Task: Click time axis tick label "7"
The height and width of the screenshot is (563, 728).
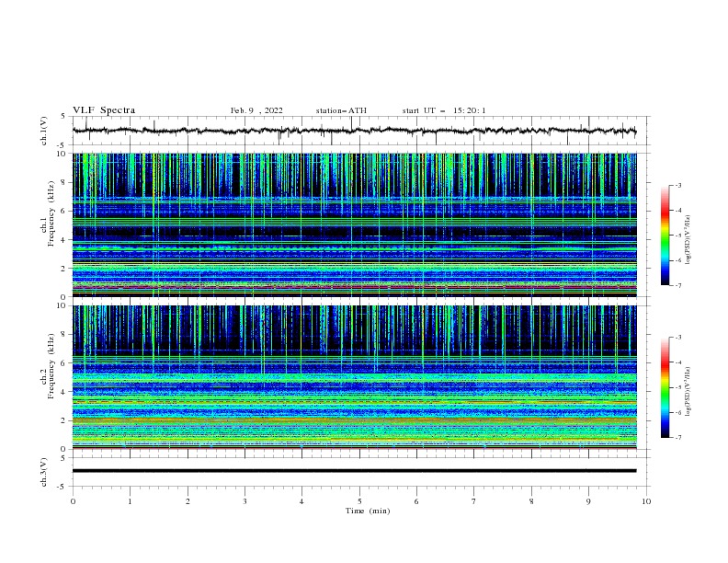Action: [474, 501]
